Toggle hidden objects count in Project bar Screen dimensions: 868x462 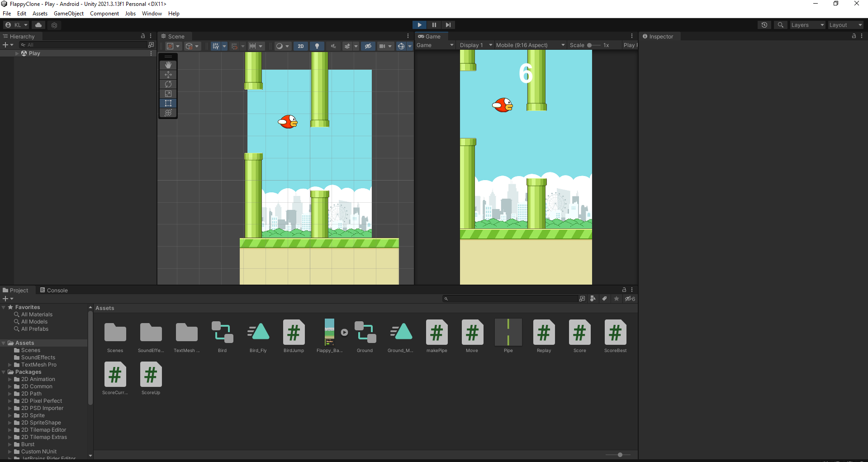pos(630,299)
